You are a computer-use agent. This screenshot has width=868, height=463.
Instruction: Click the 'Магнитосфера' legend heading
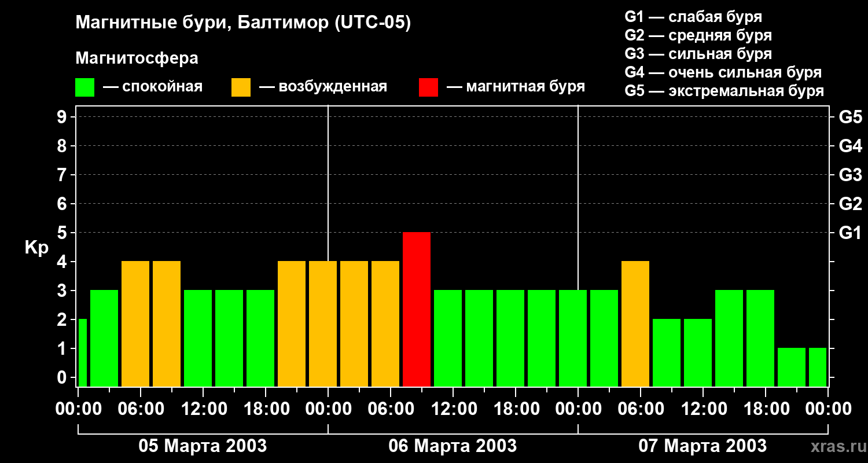137,58
